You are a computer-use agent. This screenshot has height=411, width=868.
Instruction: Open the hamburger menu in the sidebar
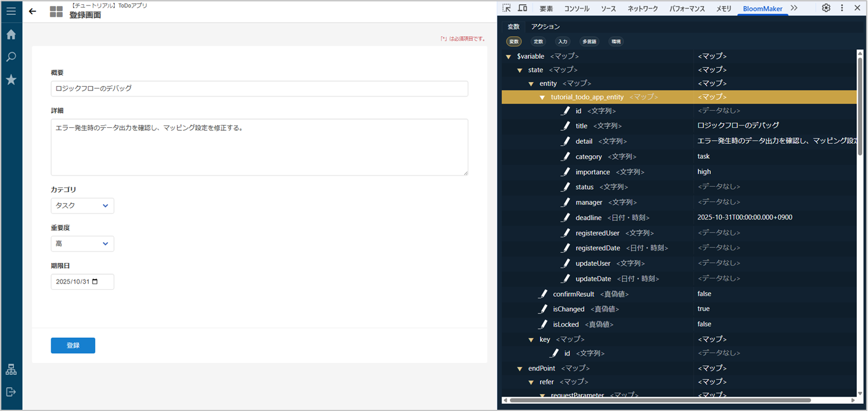(x=11, y=11)
